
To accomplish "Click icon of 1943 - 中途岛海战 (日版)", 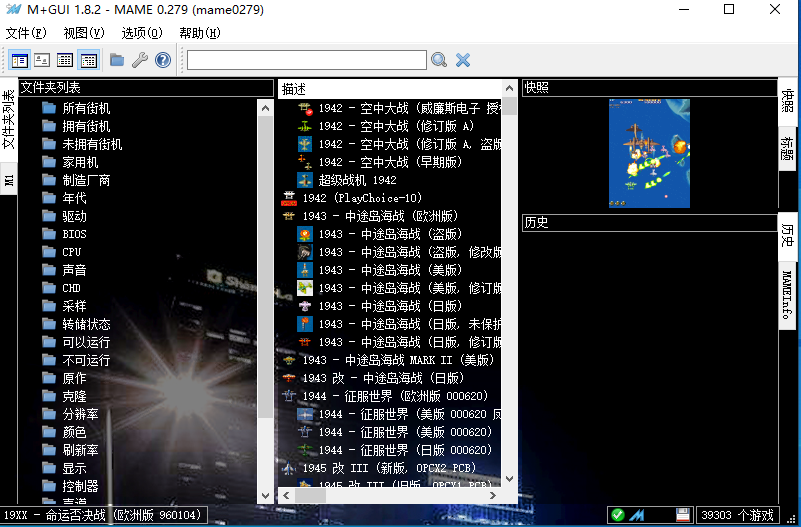I will click(x=305, y=306).
